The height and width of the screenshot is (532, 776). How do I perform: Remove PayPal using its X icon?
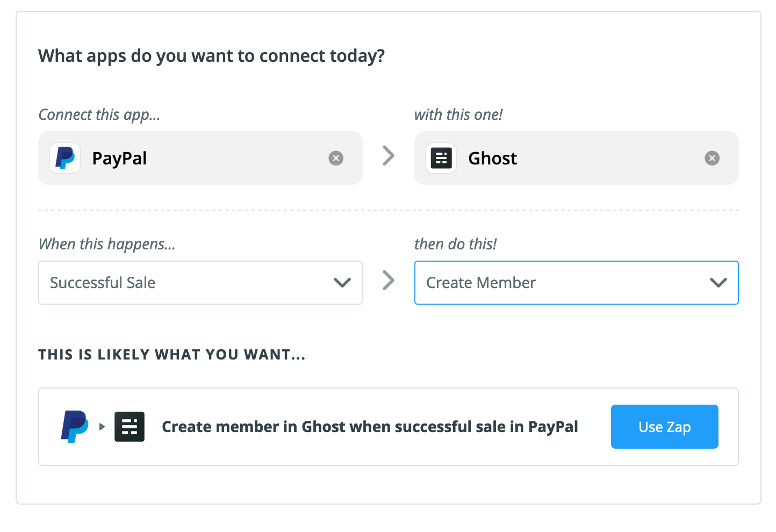coord(336,158)
